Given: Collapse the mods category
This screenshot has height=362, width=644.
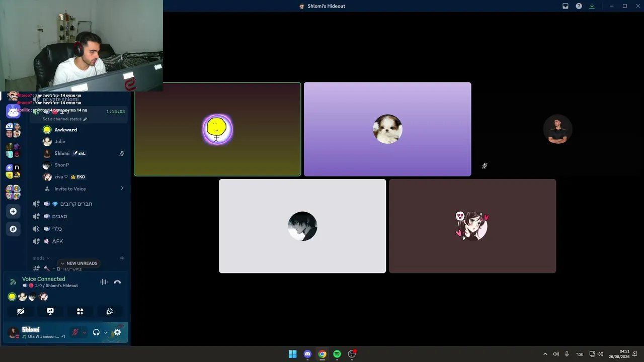Looking at the screenshot, I should [x=41, y=258].
